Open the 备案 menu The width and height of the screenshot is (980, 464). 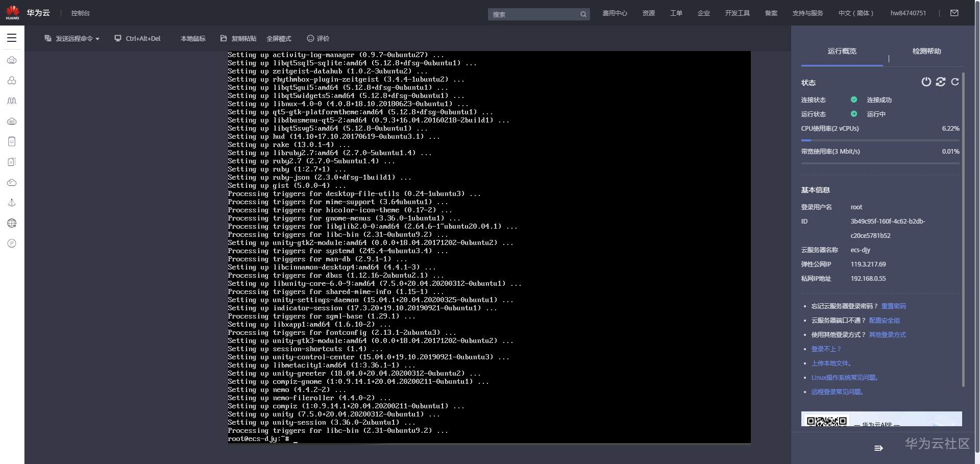(771, 13)
